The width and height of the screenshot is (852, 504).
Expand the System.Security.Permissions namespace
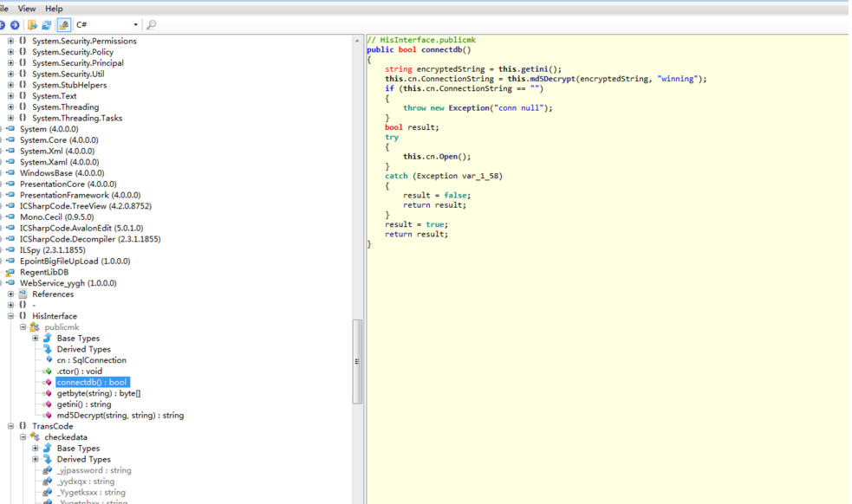pyautogui.click(x=10, y=41)
